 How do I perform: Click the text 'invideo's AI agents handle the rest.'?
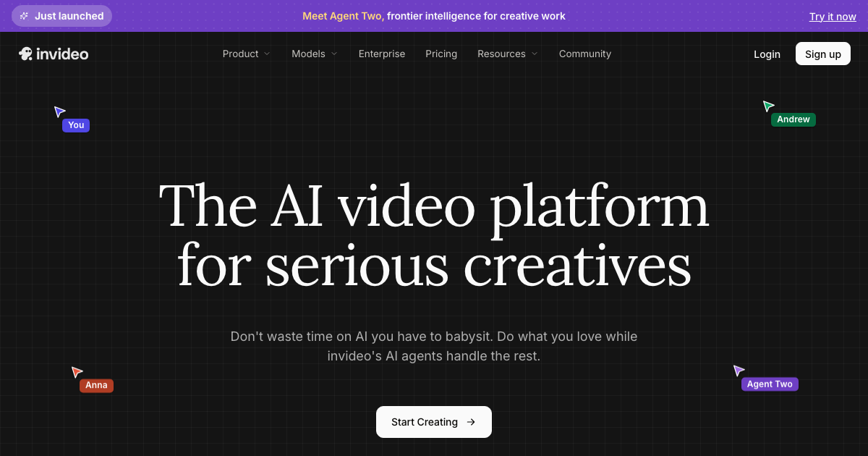pos(434,356)
